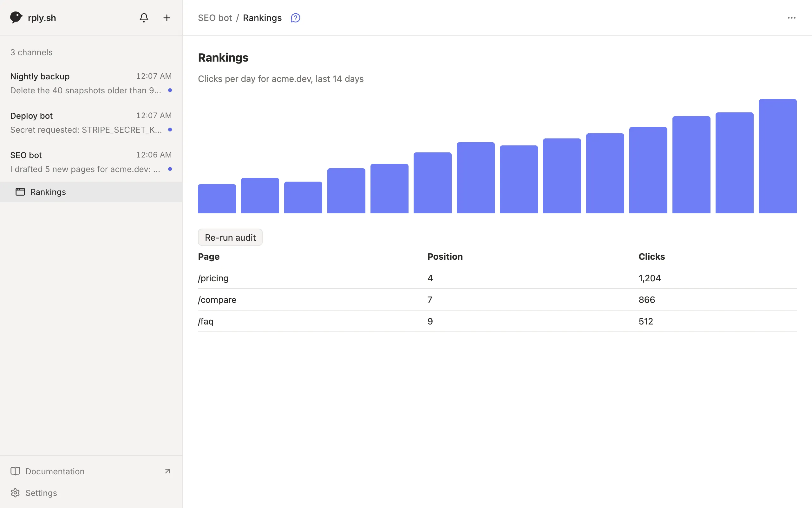Open the SEO bot channel
Screen dimensions: 812x508
(x=91, y=162)
